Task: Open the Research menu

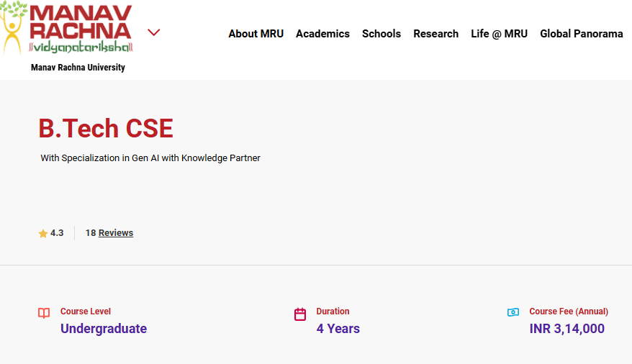Action: tap(435, 34)
